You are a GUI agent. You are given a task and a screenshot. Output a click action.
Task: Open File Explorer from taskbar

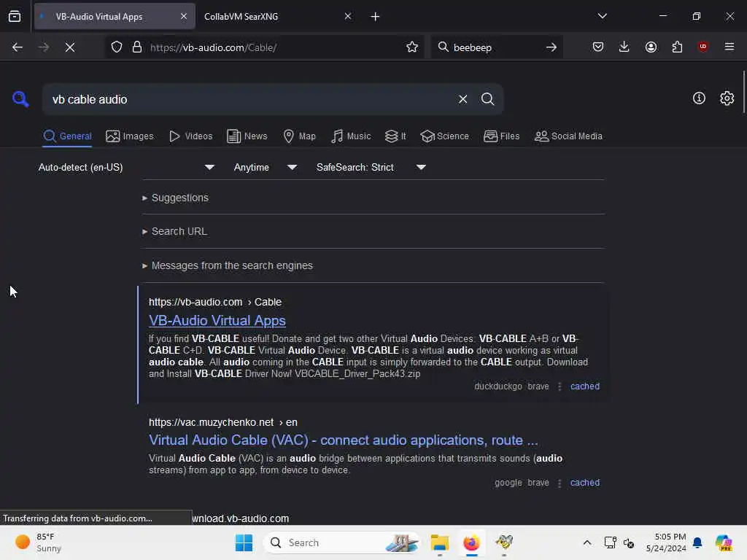(440, 542)
